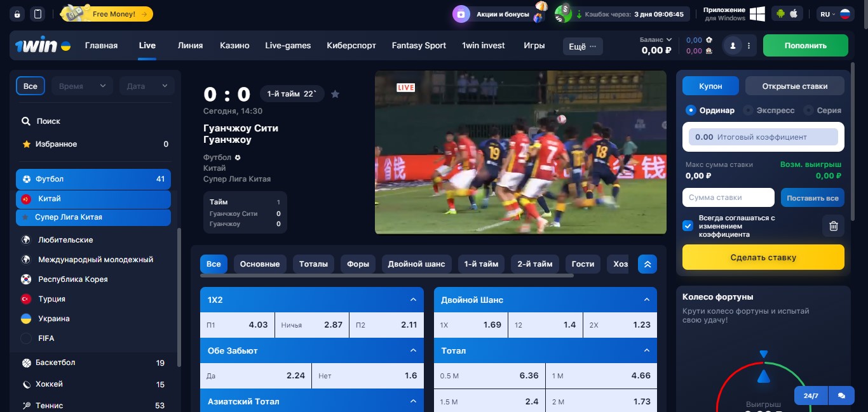This screenshot has height=412, width=868.
Task: Click the Hockey sport icon
Action: (x=26, y=385)
